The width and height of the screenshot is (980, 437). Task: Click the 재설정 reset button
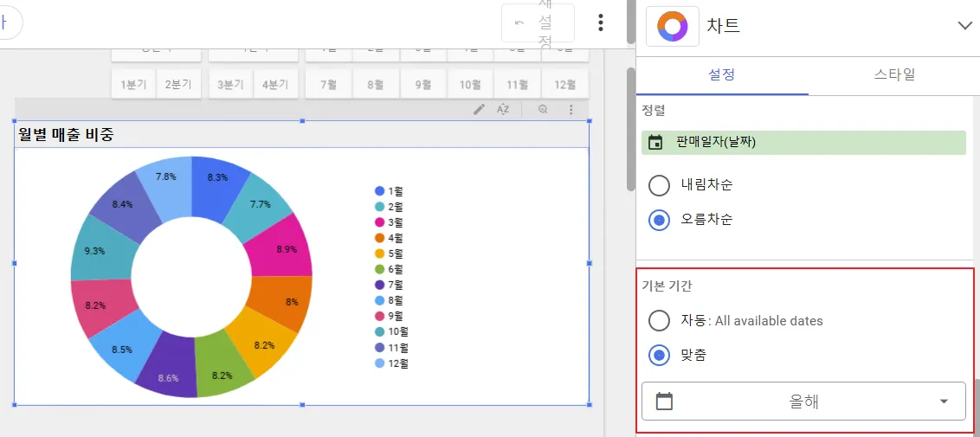[538, 23]
